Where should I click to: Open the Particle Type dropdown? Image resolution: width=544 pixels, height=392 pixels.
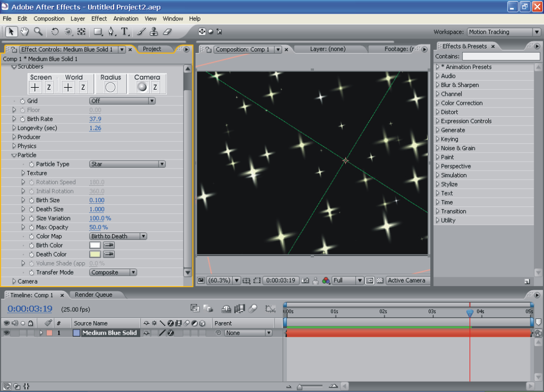click(127, 164)
